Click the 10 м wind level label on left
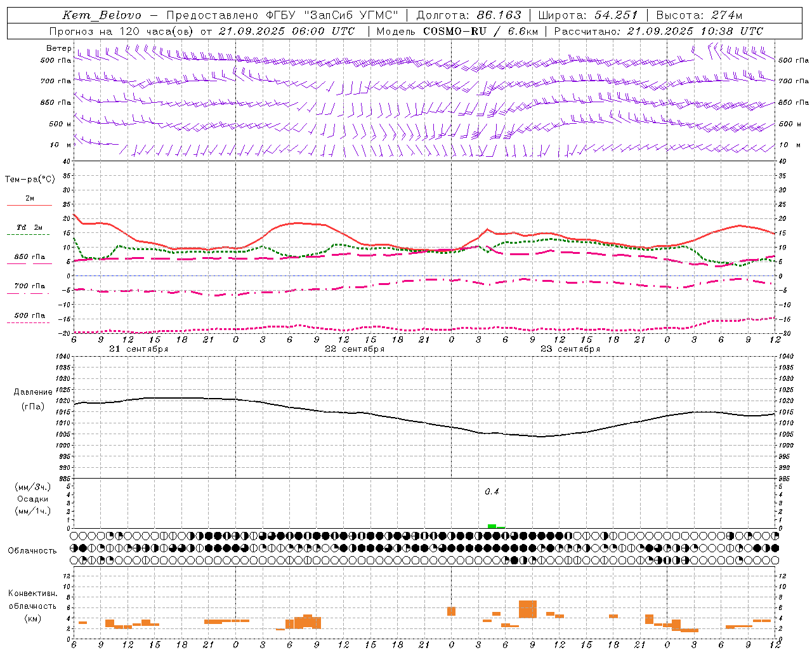The image size is (812, 650). click(60, 145)
